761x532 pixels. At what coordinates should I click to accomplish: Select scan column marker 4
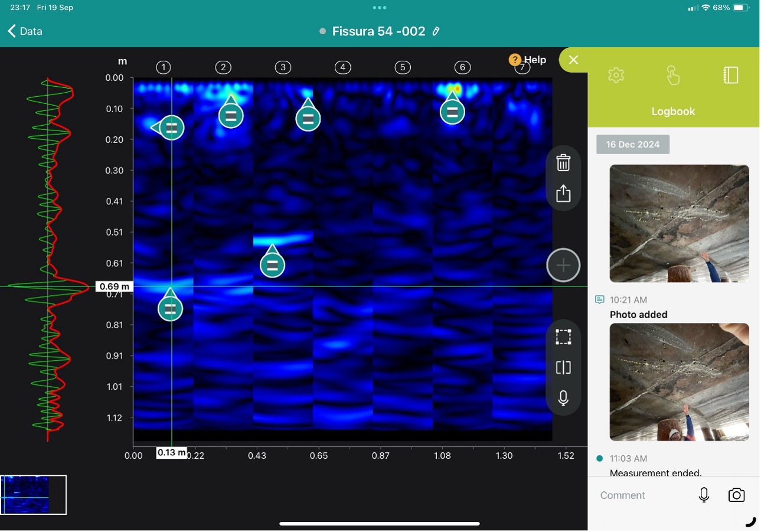tap(342, 67)
